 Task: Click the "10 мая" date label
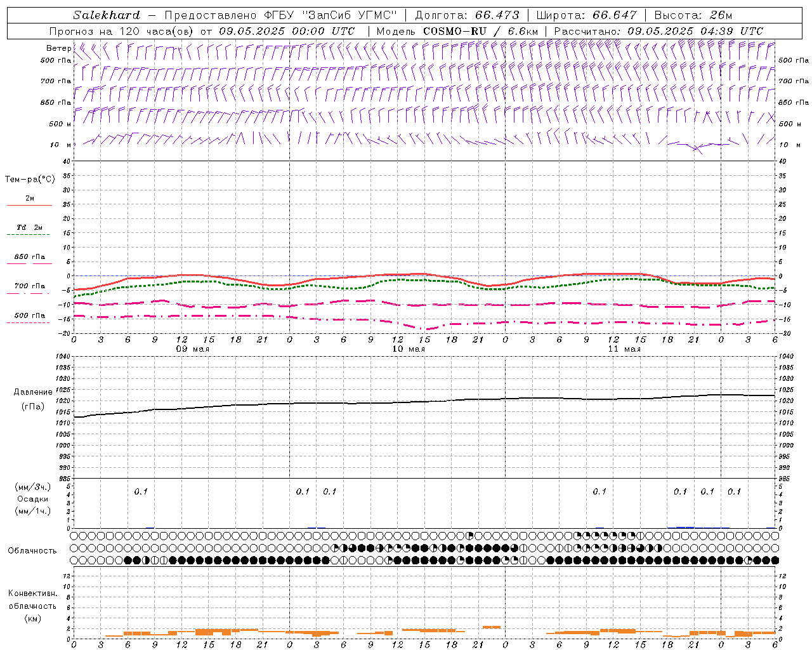[x=408, y=349]
